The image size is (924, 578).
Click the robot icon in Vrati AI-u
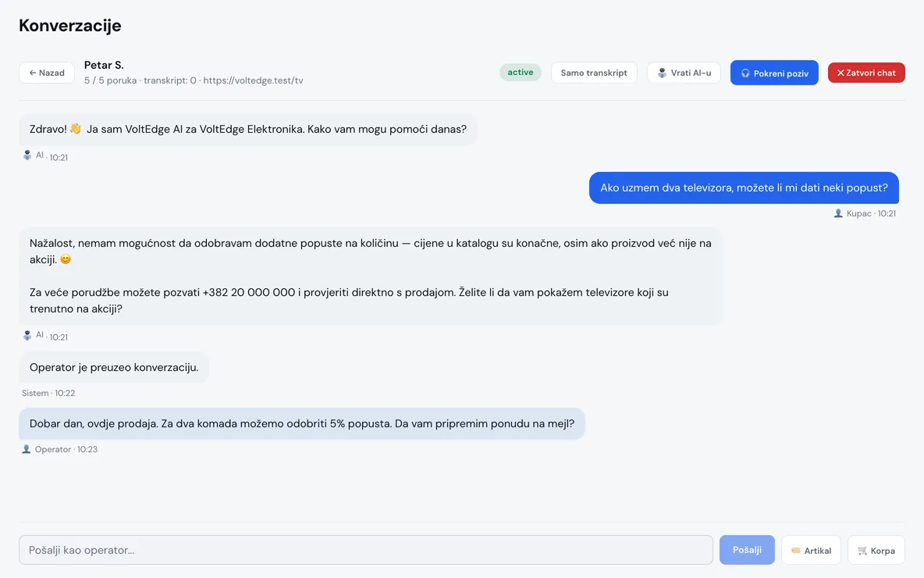tap(662, 73)
